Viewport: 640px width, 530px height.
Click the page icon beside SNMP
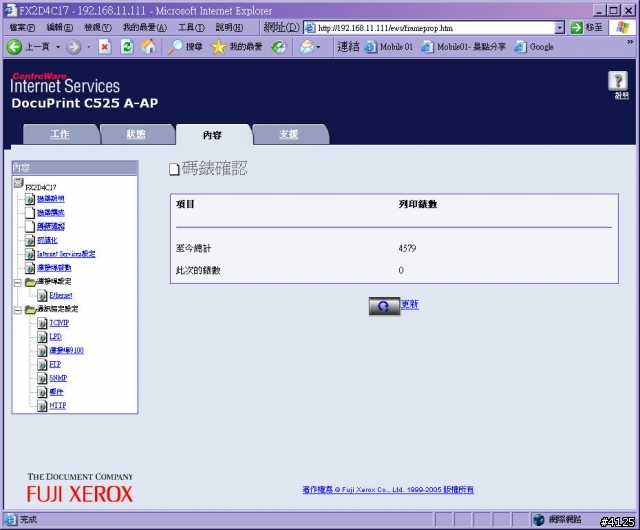42,378
